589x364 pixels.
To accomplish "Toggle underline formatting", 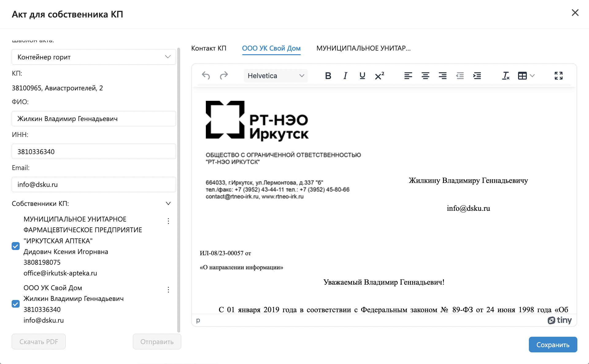I will (362, 76).
